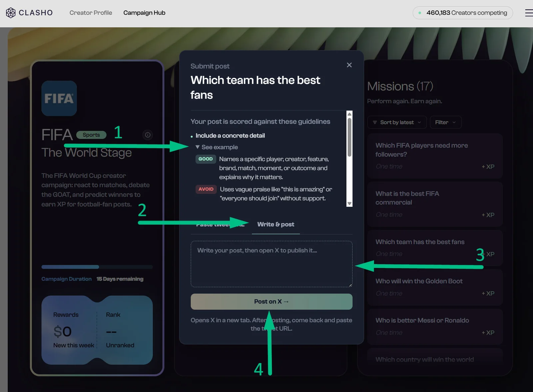Viewport: 533px width, 392px height.
Task: Click the FIFA campaign logo thumbnail
Action: click(x=59, y=98)
